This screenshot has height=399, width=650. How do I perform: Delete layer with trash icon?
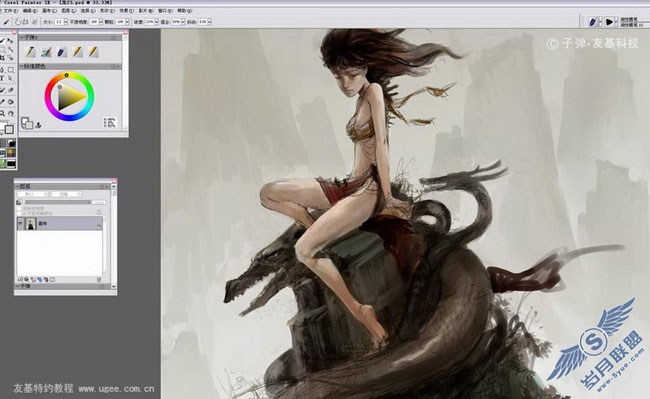tap(99, 280)
